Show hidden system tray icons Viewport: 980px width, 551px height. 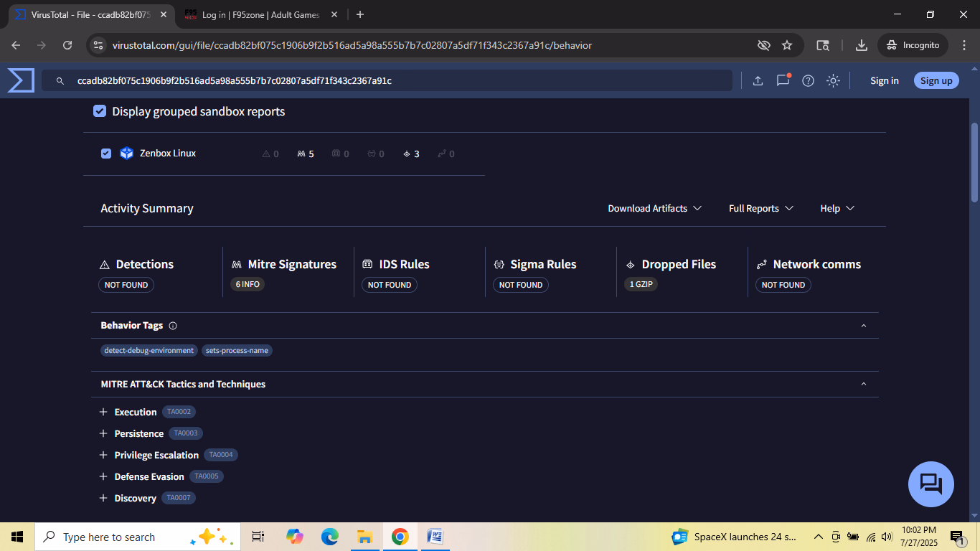[818, 537]
